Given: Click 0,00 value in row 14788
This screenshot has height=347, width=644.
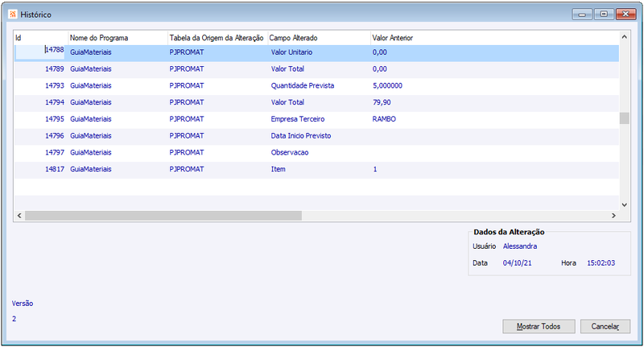Looking at the screenshot, I should 380,52.
